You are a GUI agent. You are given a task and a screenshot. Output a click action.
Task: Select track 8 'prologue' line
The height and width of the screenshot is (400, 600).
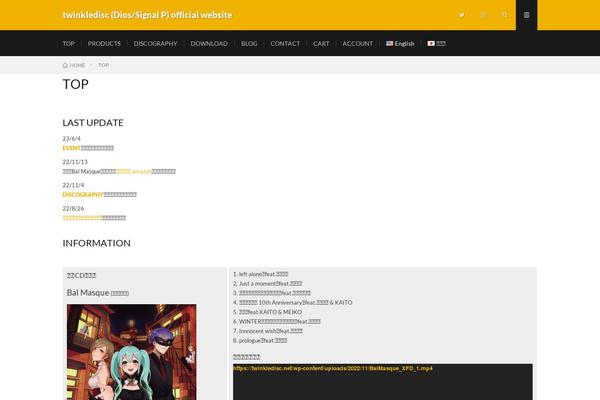tap(260, 340)
